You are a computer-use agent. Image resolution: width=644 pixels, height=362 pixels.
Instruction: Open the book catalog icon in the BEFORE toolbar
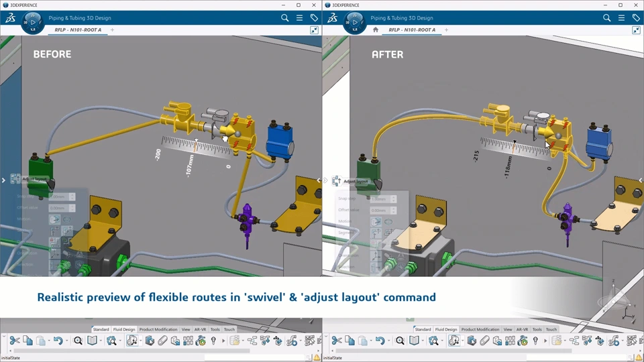tap(93, 341)
